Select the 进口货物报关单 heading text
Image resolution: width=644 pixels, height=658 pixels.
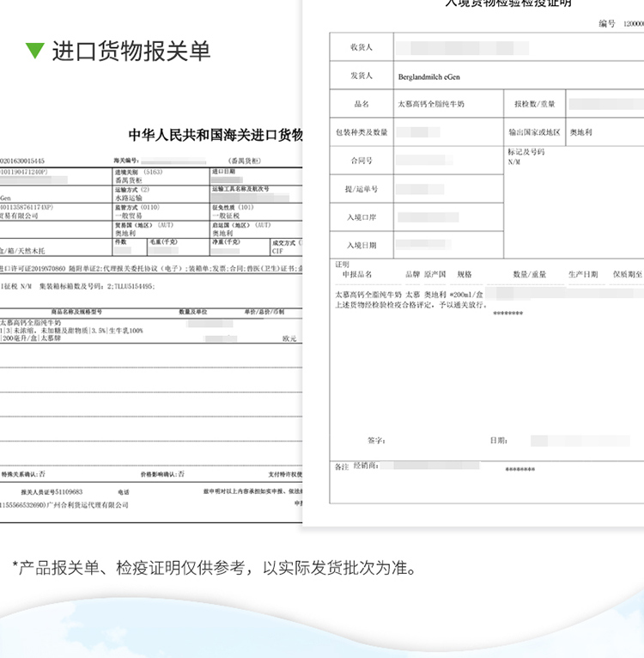coord(131,52)
